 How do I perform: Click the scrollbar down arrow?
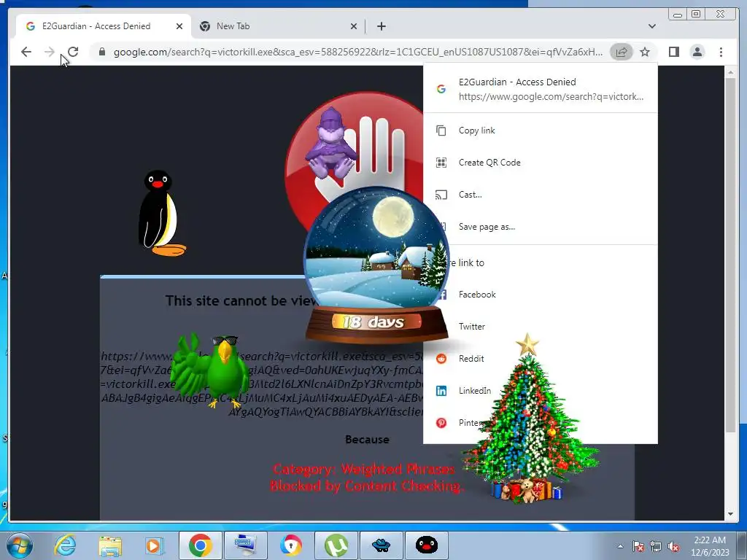click(730, 514)
